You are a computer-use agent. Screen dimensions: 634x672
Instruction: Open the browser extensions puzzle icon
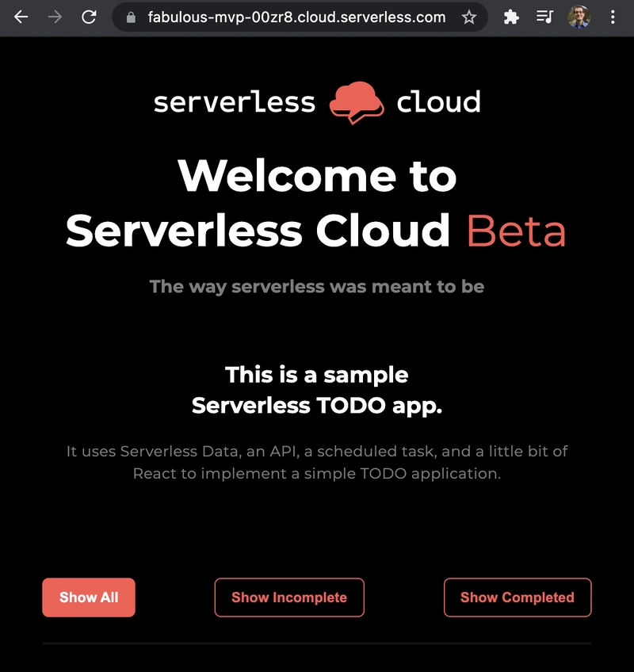511,17
